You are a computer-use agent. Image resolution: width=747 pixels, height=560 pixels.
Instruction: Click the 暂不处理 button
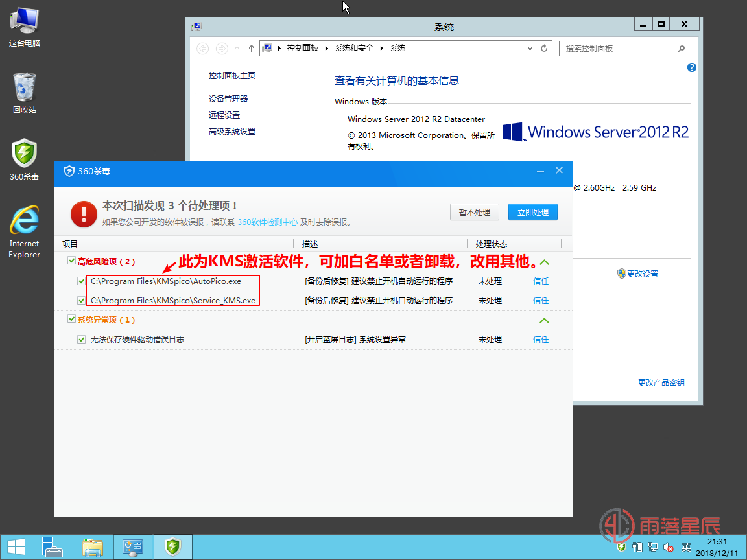(x=475, y=212)
